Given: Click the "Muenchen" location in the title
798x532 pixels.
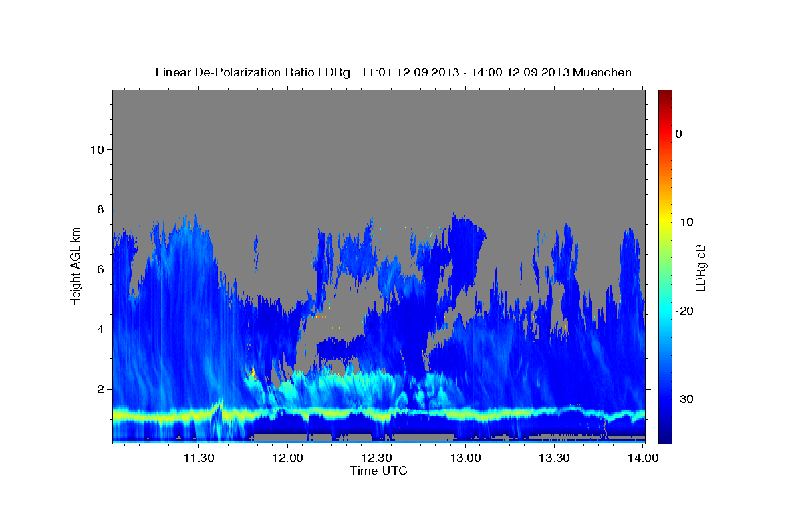Looking at the screenshot, I should [601, 72].
